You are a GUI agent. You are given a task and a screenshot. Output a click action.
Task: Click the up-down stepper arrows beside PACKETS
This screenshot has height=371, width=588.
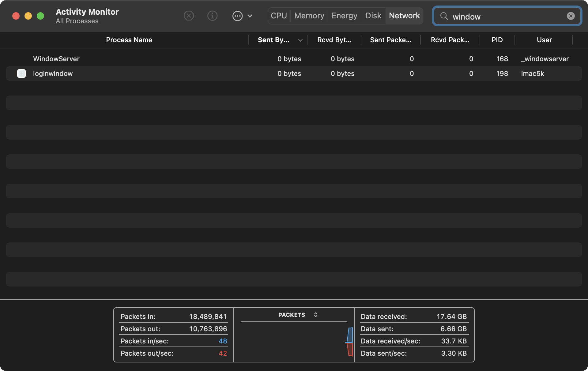tap(315, 315)
